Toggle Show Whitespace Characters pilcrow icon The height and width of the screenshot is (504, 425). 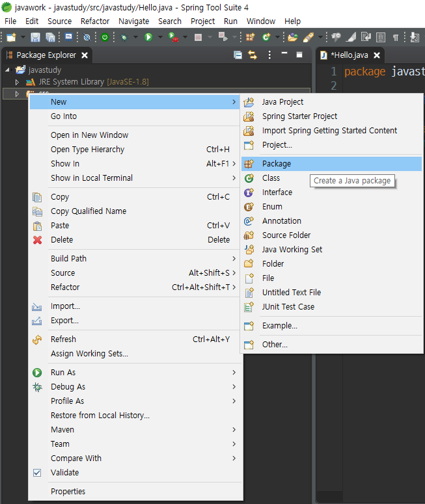tap(396, 38)
